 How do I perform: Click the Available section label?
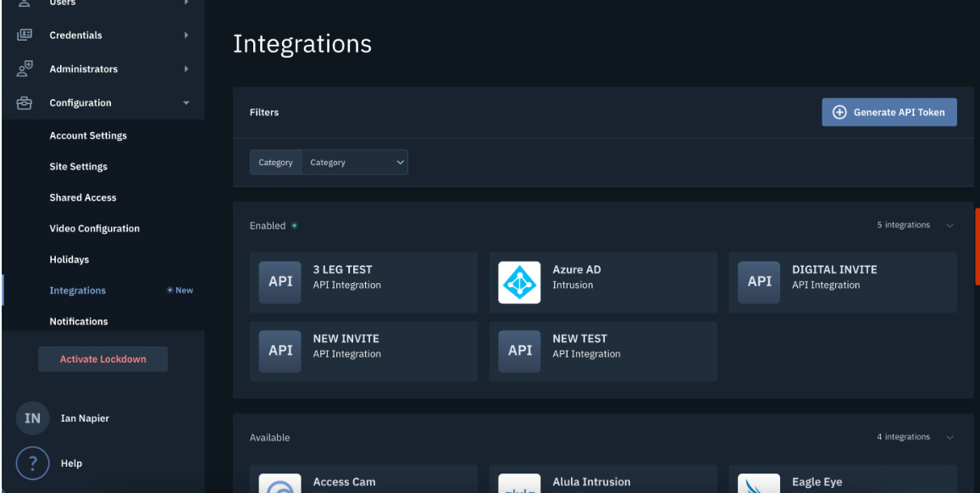(270, 437)
